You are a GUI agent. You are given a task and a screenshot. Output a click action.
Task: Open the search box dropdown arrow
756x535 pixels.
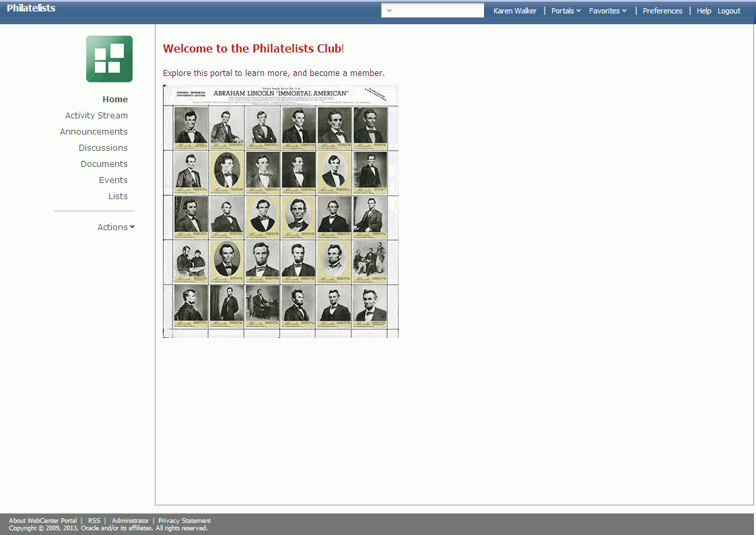pyautogui.click(x=390, y=11)
